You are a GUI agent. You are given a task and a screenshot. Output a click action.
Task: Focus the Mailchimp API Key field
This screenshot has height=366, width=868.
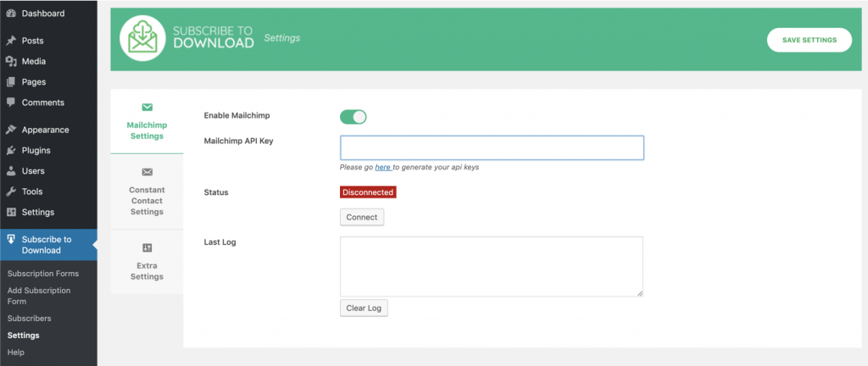[492, 148]
